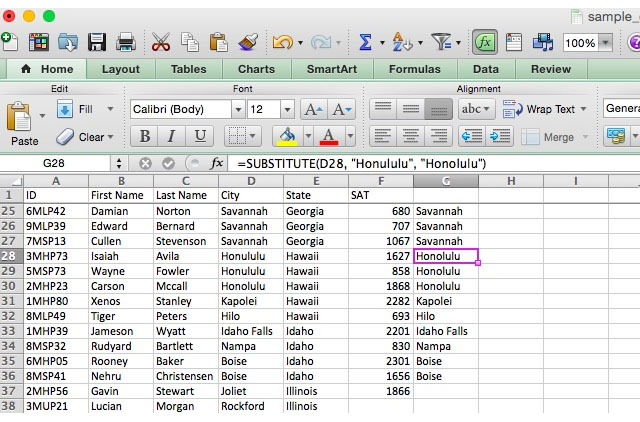Open the borders dropdown arrow
This screenshot has width=640, height=422.
tap(253, 136)
